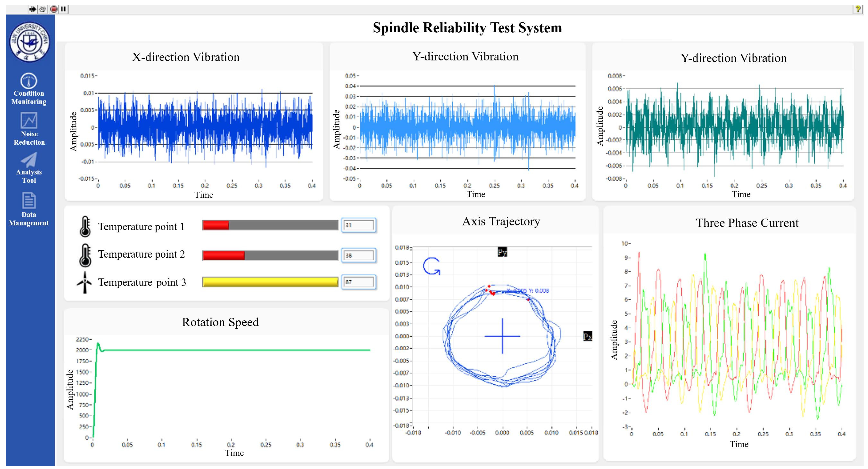Image resolution: width=868 pixels, height=469 pixels.
Task: Click the Temperature point 2 red progress bar
Action: pyautogui.click(x=224, y=255)
